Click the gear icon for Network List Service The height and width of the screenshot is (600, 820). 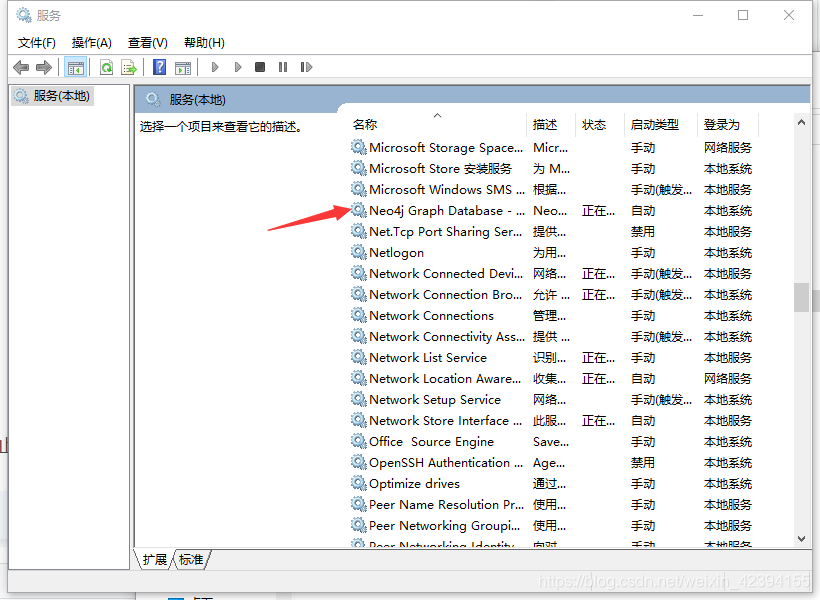point(359,357)
